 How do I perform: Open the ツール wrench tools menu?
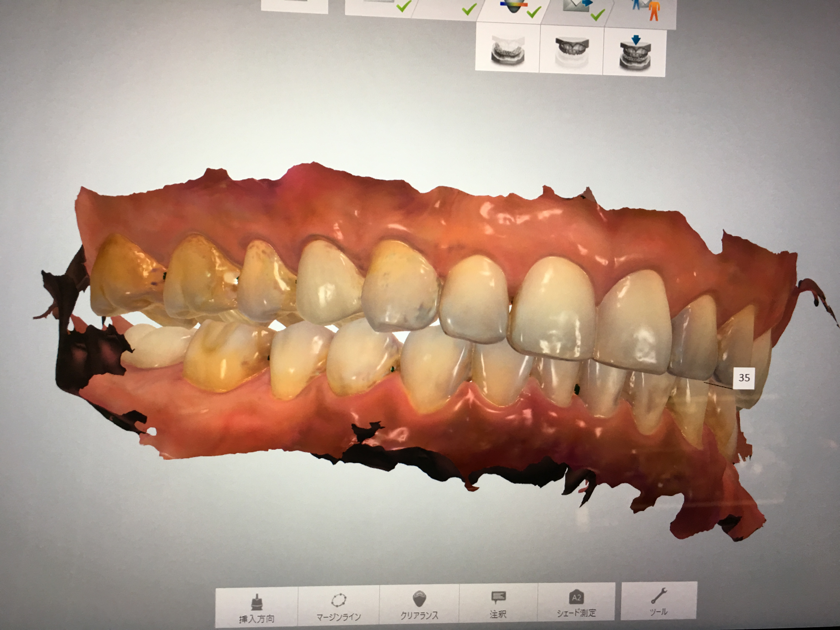(659, 602)
